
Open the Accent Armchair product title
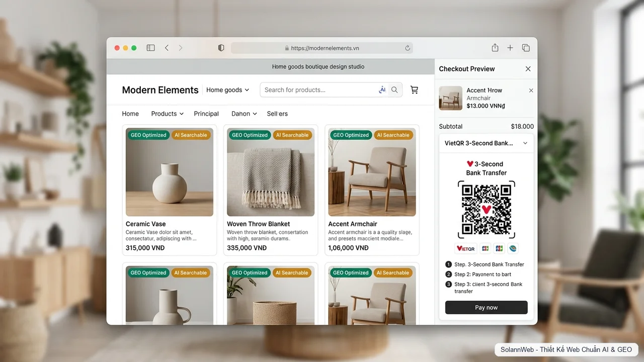(x=353, y=224)
